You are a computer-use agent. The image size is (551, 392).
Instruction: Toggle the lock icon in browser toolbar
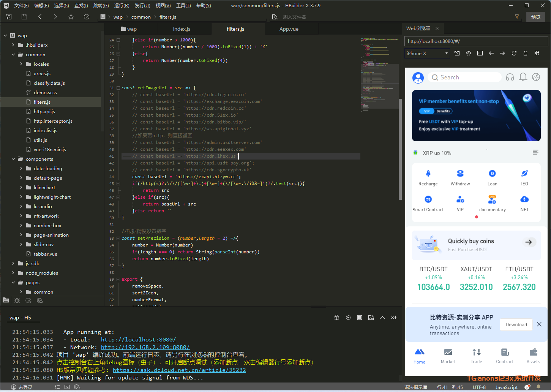pyautogui.click(x=525, y=53)
